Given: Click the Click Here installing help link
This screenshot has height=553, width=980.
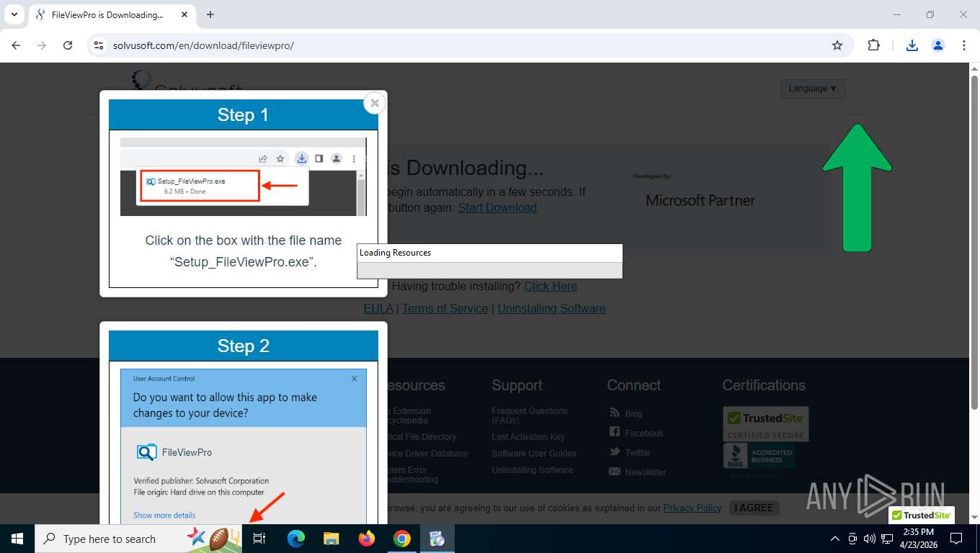Looking at the screenshot, I should point(551,286).
